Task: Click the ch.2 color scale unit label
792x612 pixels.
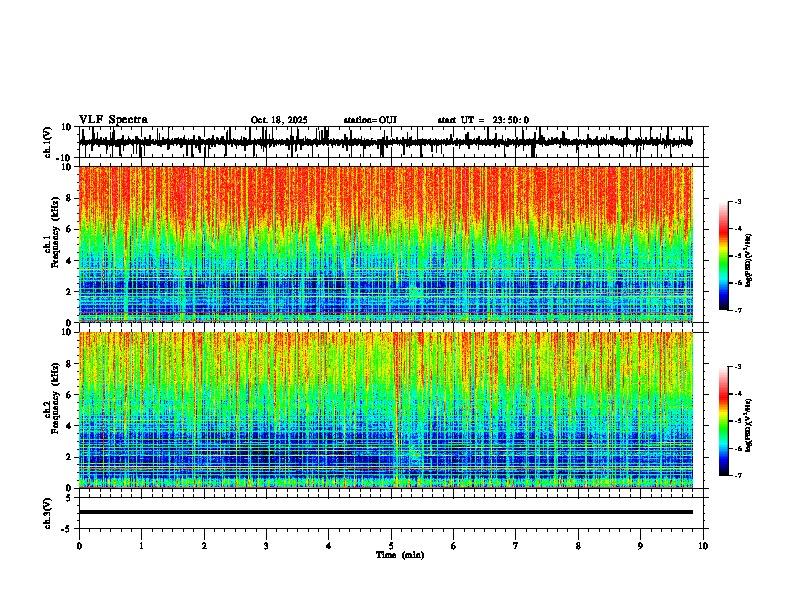Action: click(749, 425)
